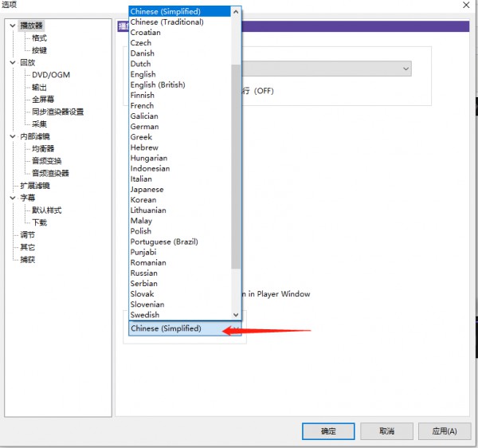
Task: Select Finnish language entry
Action: pos(180,95)
